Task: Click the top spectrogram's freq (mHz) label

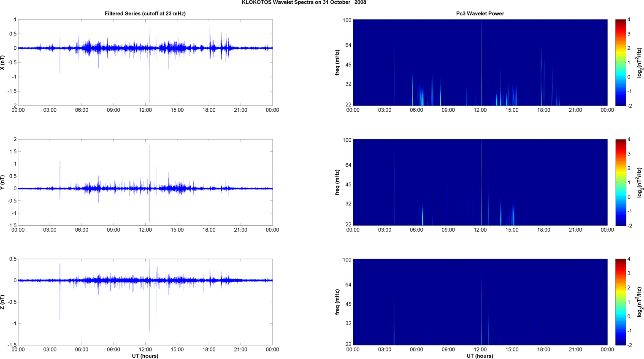Action: pos(338,62)
